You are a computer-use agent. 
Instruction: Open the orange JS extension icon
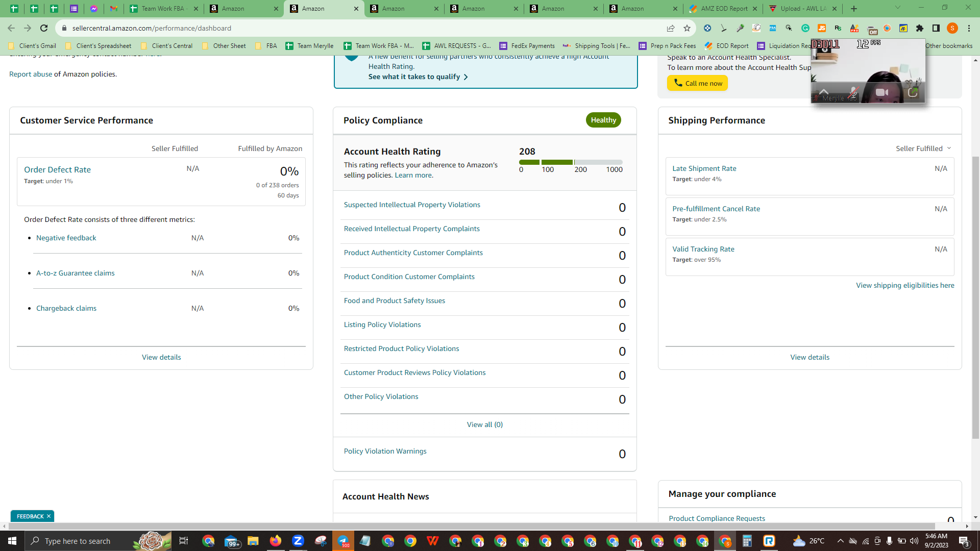[822, 28]
